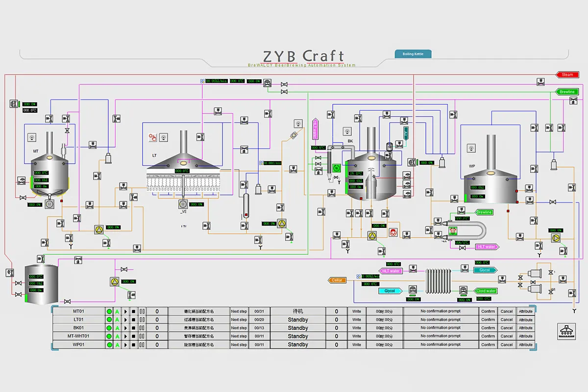Toggle the LT tank light bulb icon
This screenshot has width=588, height=392.
[x=163, y=137]
